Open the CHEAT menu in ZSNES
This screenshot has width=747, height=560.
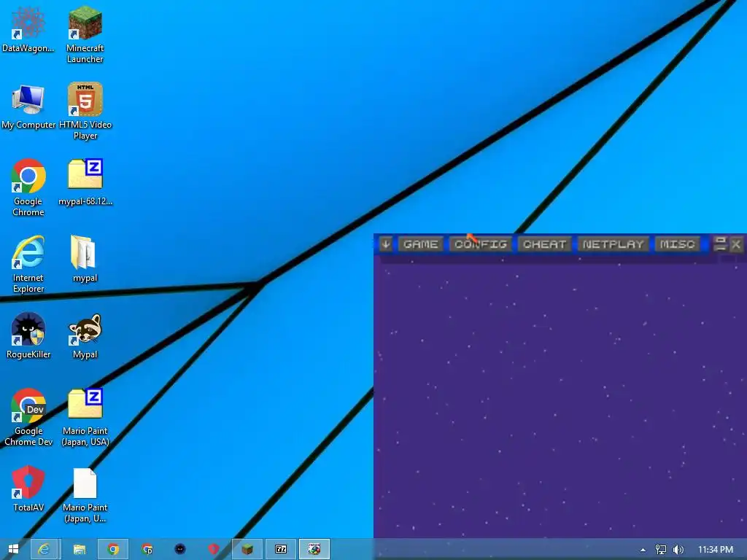pos(544,244)
